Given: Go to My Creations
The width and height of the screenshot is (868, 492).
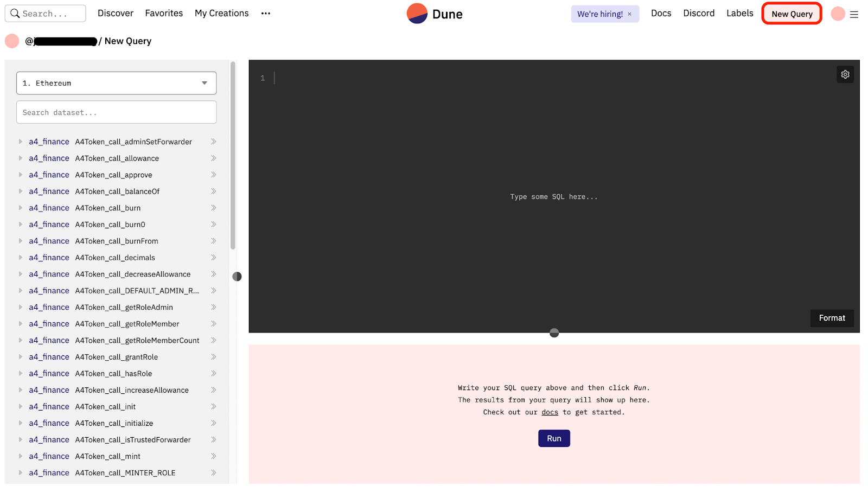Looking at the screenshot, I should [x=221, y=13].
